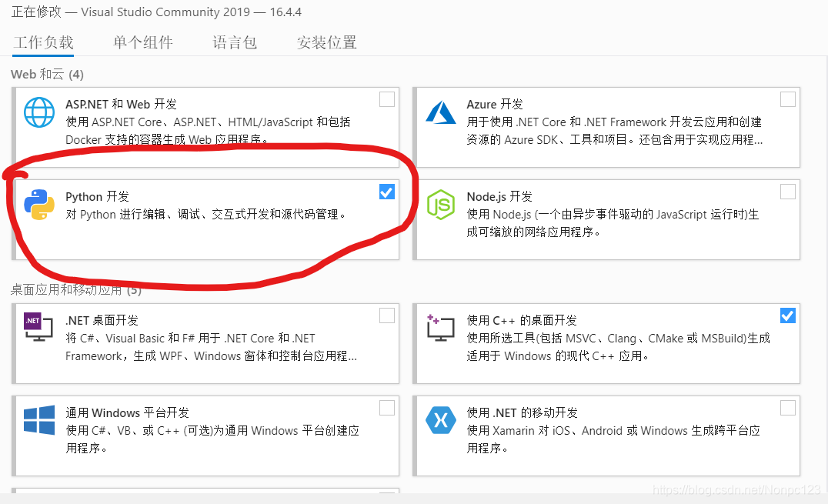Screen dimensions: 828x504
Task: Click the Python description text about 编辑、调试
Action: coord(206,215)
